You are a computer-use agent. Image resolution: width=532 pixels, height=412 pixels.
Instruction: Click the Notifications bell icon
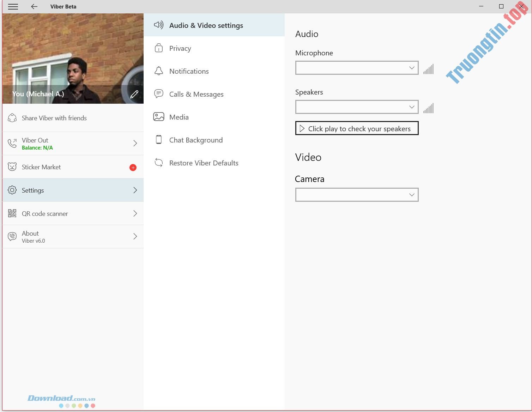[x=159, y=71]
